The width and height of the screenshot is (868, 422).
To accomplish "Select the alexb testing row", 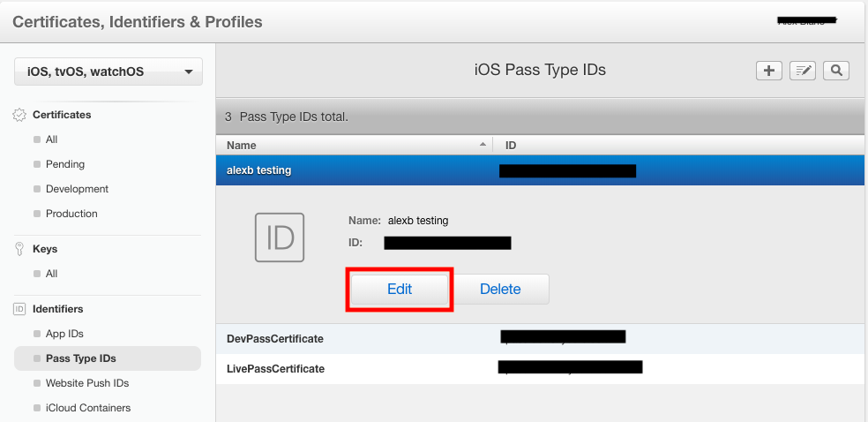I will point(540,170).
